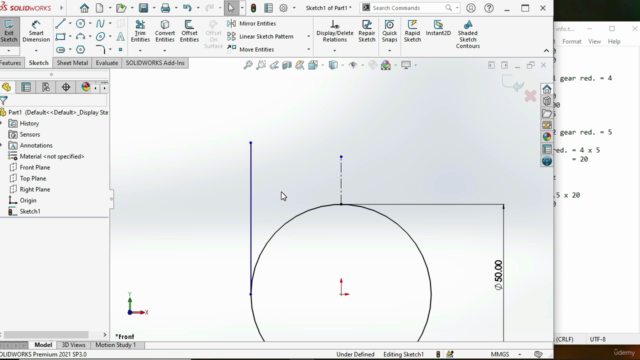The image size is (640, 360).
Task: Open the DisplayManager color tab
Action: point(85,87)
